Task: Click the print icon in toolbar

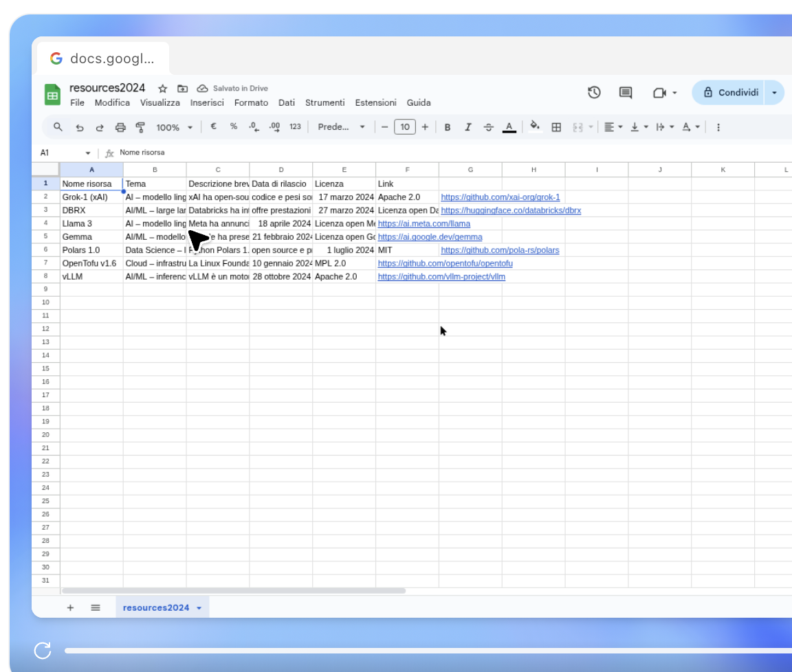Action: [x=120, y=127]
